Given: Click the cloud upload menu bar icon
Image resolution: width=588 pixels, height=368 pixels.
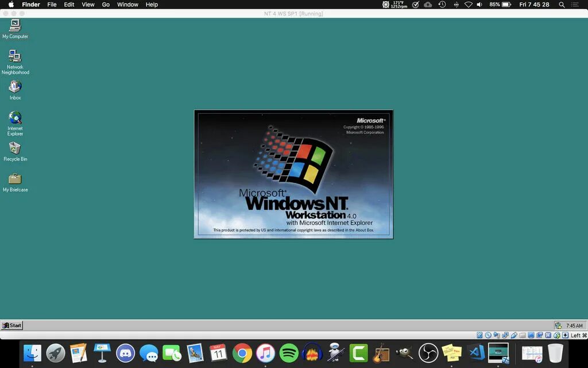Looking at the screenshot, I should 428,5.
